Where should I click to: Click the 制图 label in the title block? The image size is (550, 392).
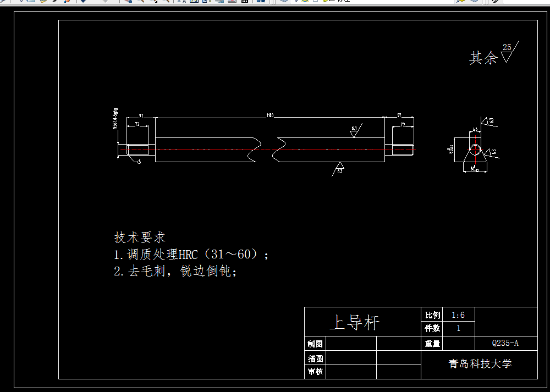(x=315, y=344)
